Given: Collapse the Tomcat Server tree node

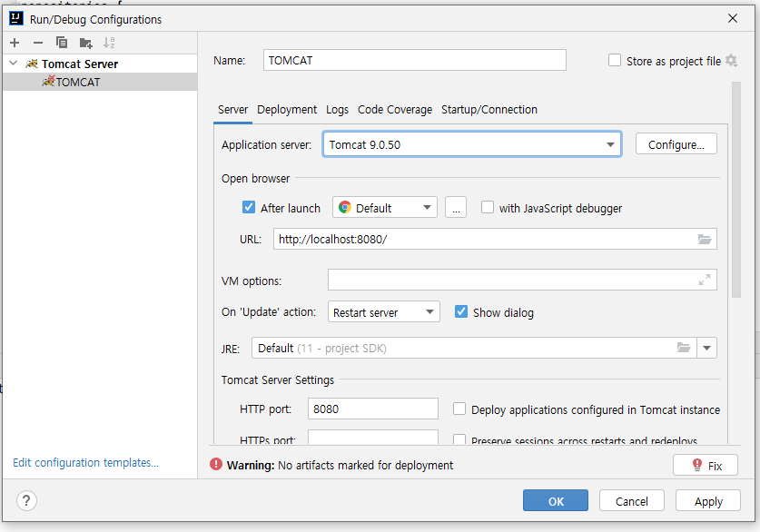Looking at the screenshot, I should tap(14, 64).
